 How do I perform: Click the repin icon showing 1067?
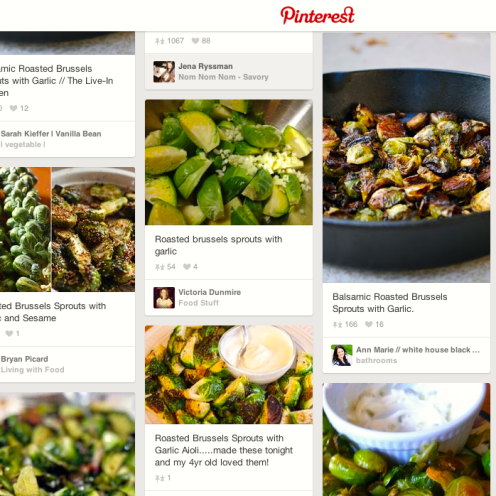point(160,41)
